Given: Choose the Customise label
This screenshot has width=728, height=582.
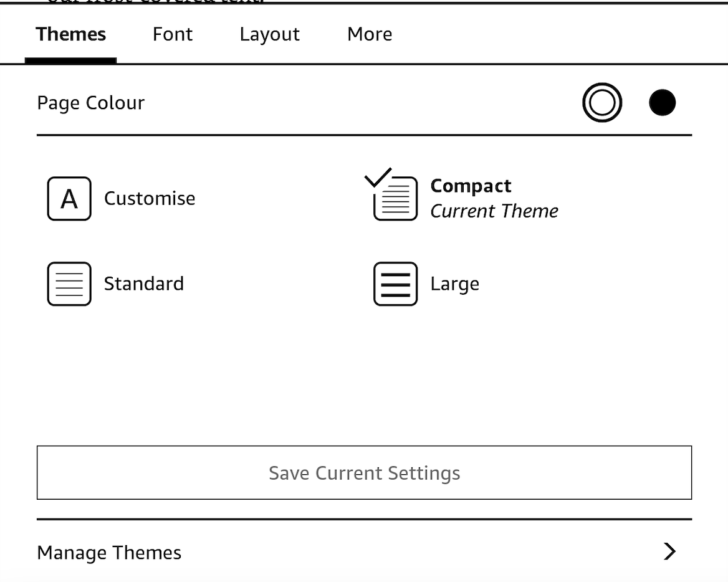Looking at the screenshot, I should point(150,199).
